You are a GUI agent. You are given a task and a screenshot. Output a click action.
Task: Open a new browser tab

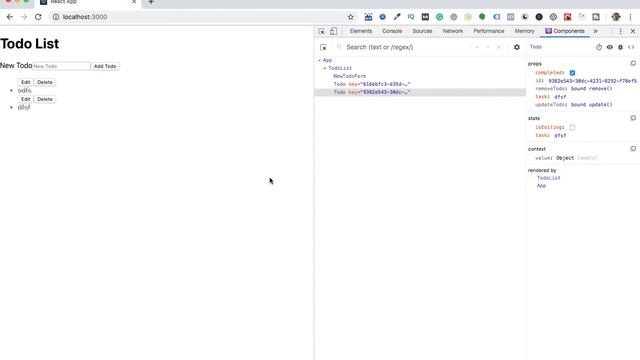(x=151, y=2)
